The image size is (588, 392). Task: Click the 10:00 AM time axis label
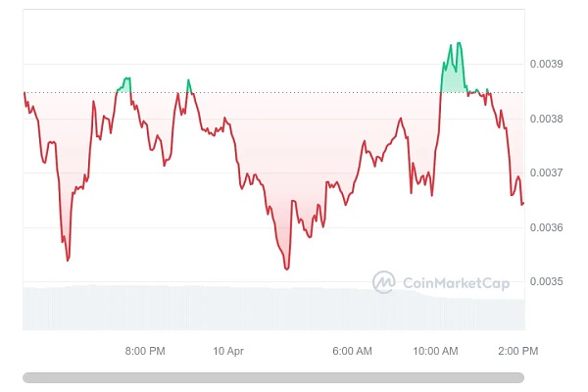tap(436, 351)
